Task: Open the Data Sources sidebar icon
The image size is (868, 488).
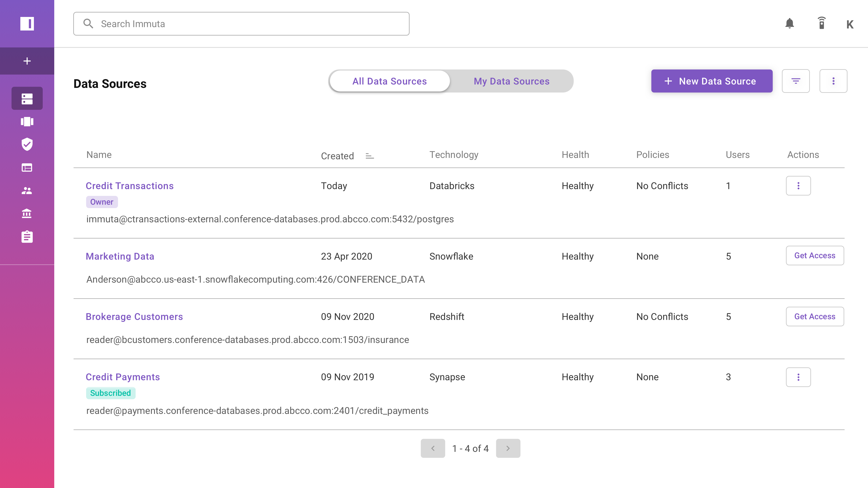Action: click(27, 98)
